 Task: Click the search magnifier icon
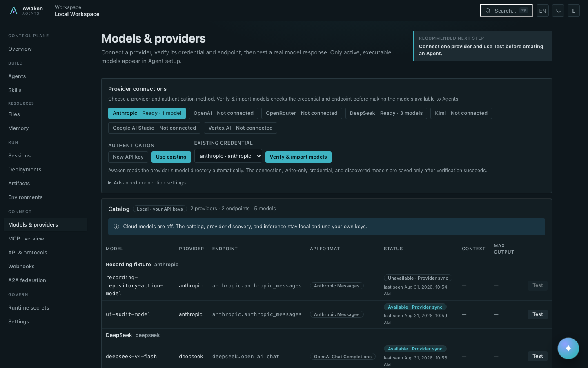[x=488, y=11]
